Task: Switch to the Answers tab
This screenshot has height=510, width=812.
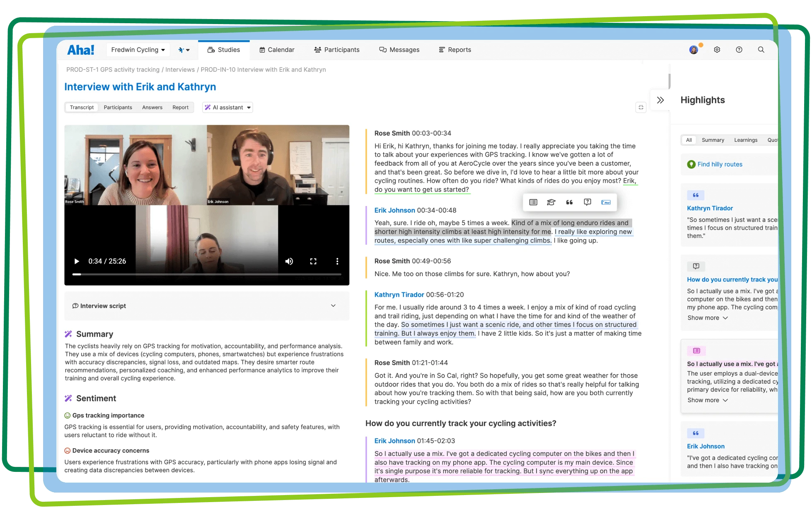Action: coord(152,107)
